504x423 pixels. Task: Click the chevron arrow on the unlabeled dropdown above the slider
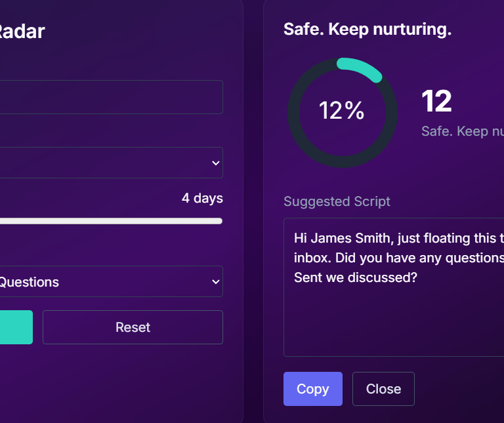tap(215, 163)
